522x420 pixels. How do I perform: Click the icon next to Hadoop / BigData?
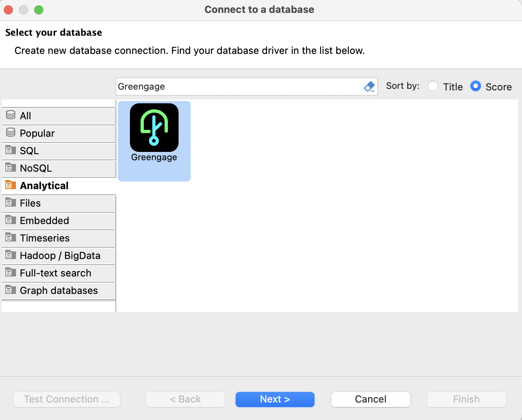9,255
